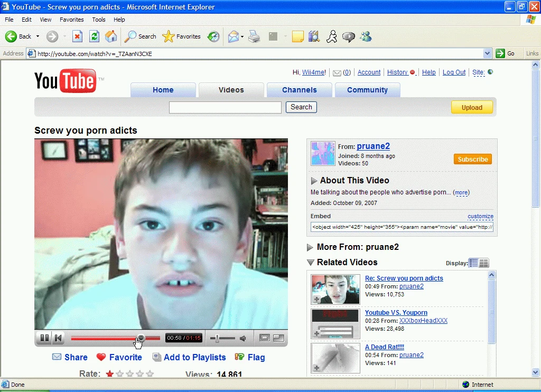Click the Forward arrow toolbar icon
This screenshot has width=541, height=392.
coord(52,36)
